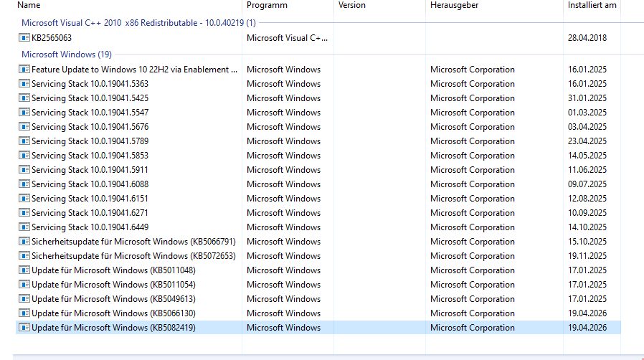Select Servicing Stack 10.0.19041.5853 name
The image size is (644, 360).
(x=90, y=156)
